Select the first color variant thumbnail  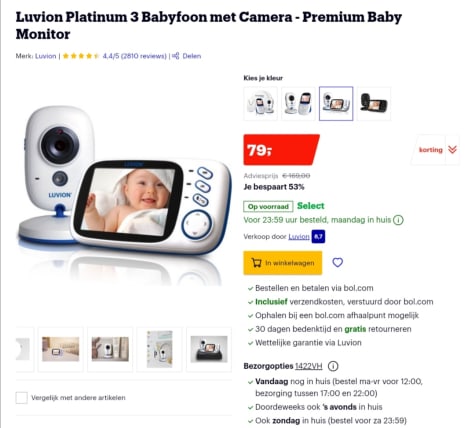[260, 103]
